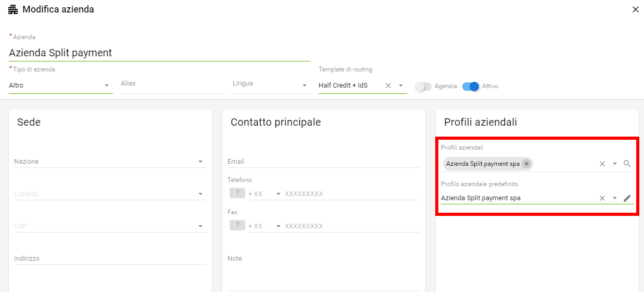Open the Fax country prefix dropdown
The image size is (644, 292).
click(264, 226)
